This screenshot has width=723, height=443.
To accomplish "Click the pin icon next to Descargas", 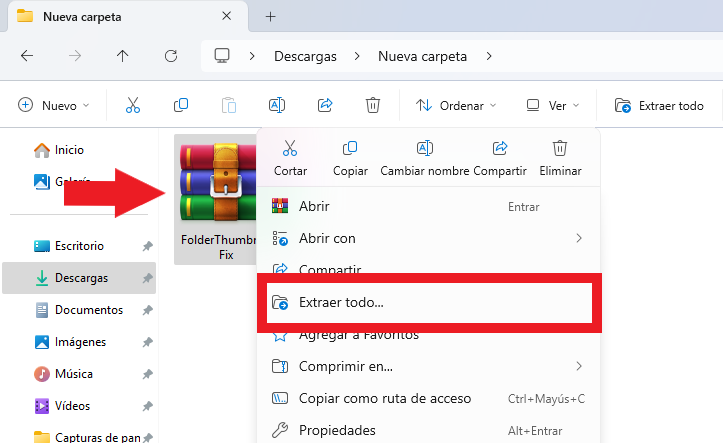I will pos(148,278).
